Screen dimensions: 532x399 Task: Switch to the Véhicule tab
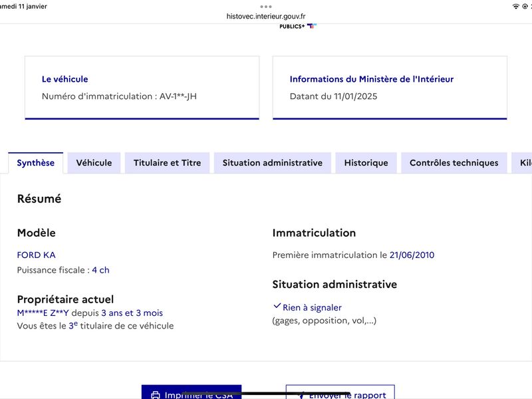coord(94,163)
